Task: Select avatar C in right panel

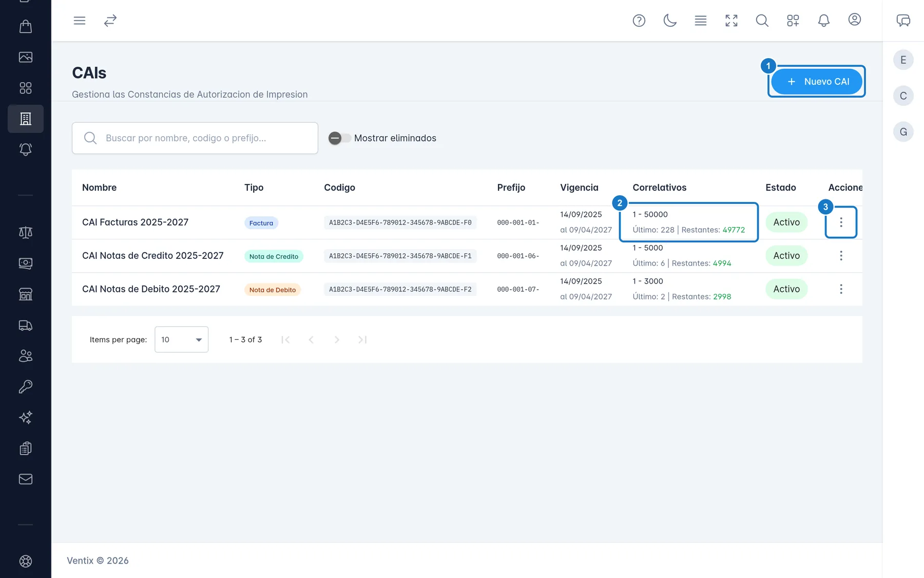Action: click(x=903, y=96)
